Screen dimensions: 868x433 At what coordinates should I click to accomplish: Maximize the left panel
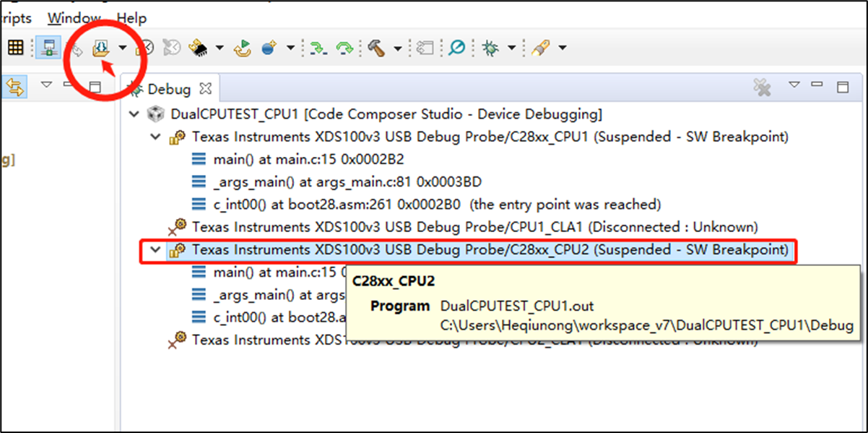95,87
